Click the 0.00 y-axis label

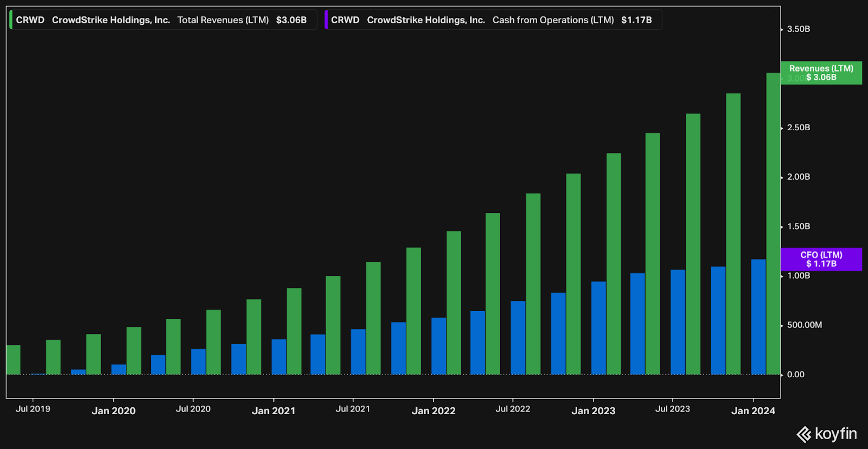point(795,375)
